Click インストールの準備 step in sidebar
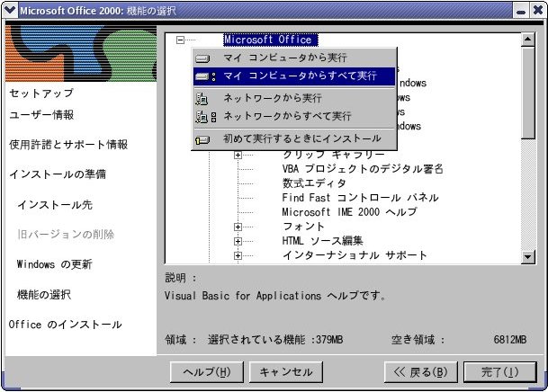The height and width of the screenshot is (392, 548). click(x=58, y=174)
